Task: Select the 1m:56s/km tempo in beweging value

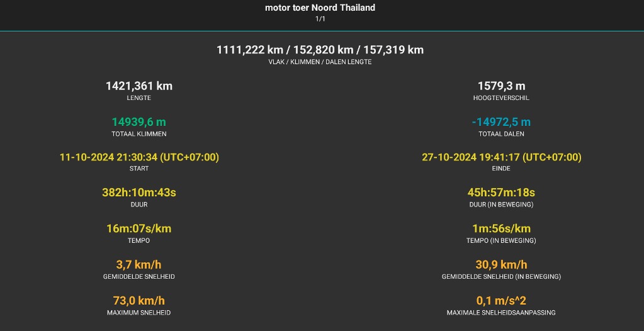Action: click(x=501, y=229)
